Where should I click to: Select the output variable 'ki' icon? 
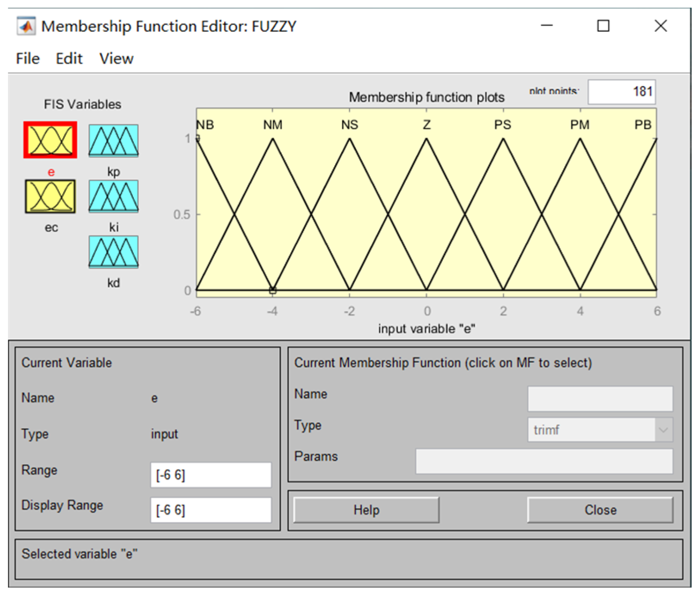coord(114,196)
